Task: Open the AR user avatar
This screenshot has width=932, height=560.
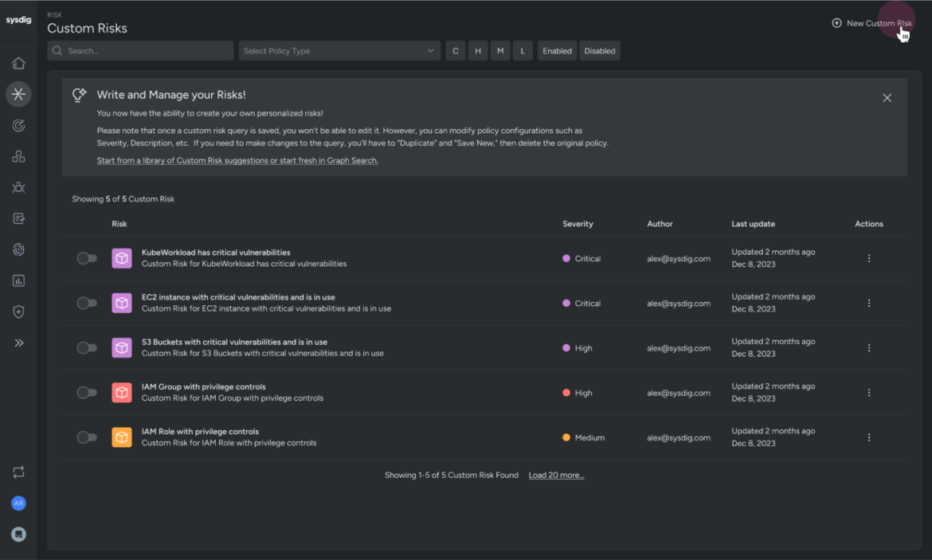Action: (18, 503)
